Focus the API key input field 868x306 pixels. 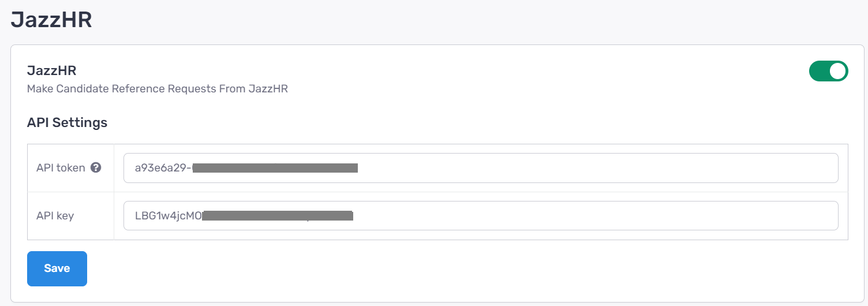(x=481, y=216)
